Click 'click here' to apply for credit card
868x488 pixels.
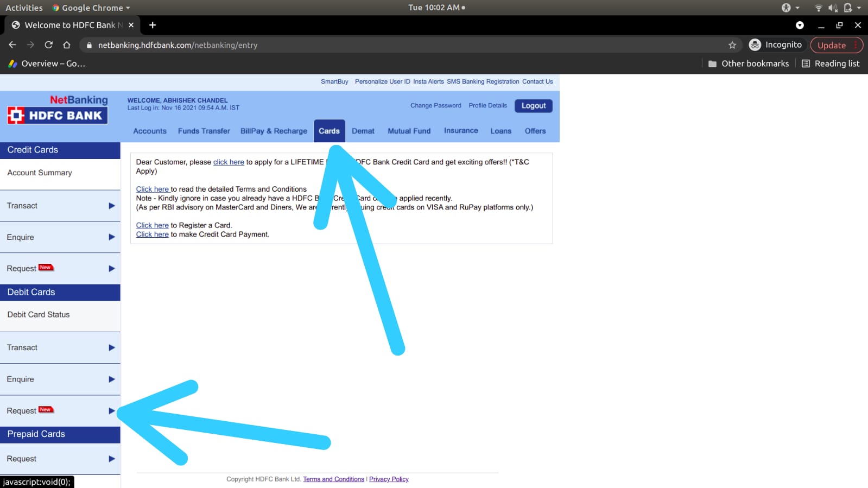[229, 162]
